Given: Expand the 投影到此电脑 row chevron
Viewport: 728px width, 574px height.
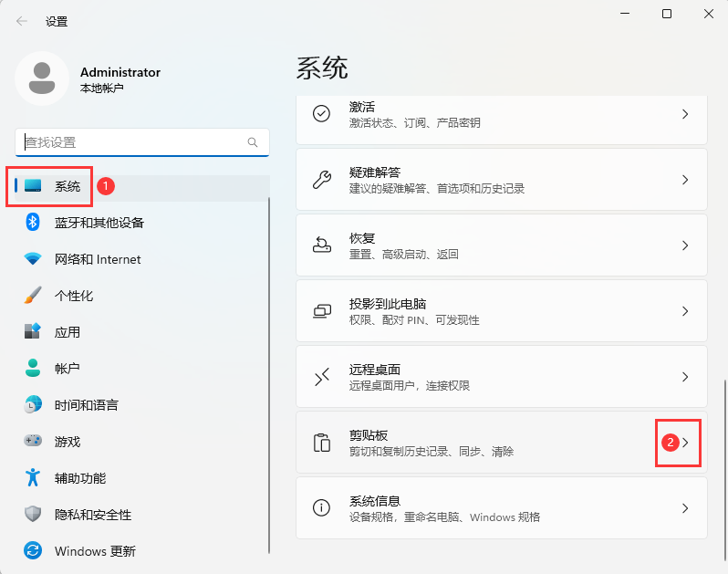Looking at the screenshot, I should coord(685,311).
